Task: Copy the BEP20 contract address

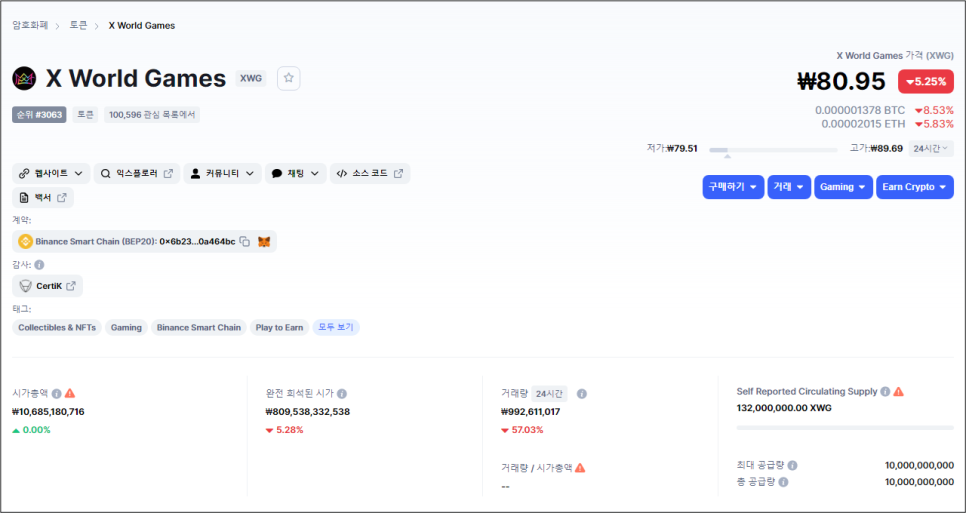Action: [x=245, y=242]
